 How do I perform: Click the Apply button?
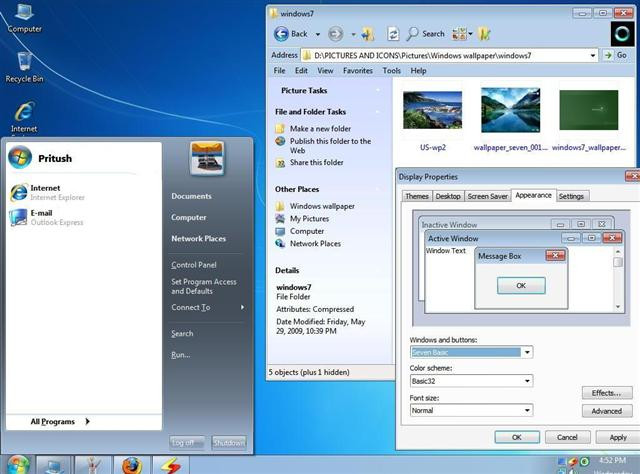(x=618, y=437)
